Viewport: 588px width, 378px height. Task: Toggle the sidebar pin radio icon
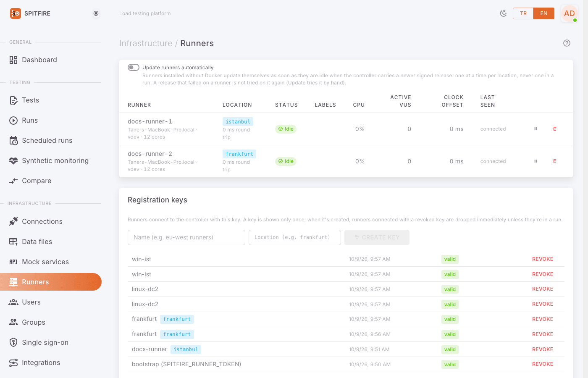pos(96,13)
